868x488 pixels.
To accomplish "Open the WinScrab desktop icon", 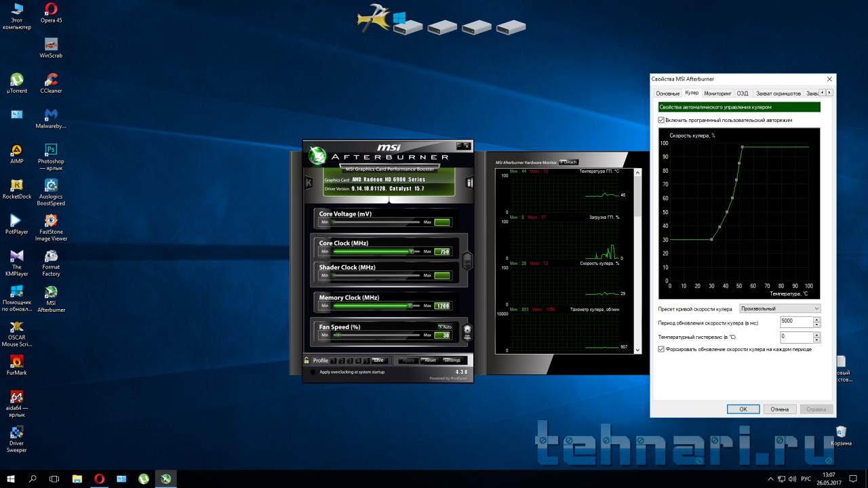I will (51, 47).
